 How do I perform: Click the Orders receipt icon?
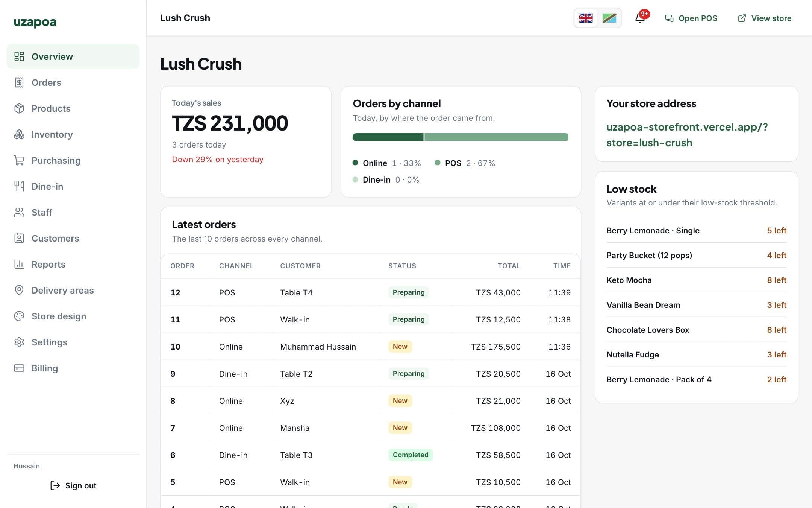(19, 82)
